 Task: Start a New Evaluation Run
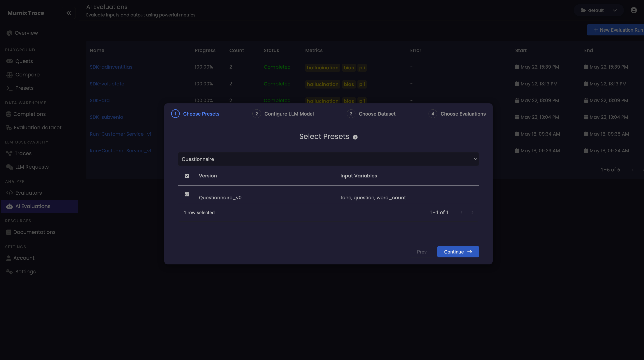[618, 30]
